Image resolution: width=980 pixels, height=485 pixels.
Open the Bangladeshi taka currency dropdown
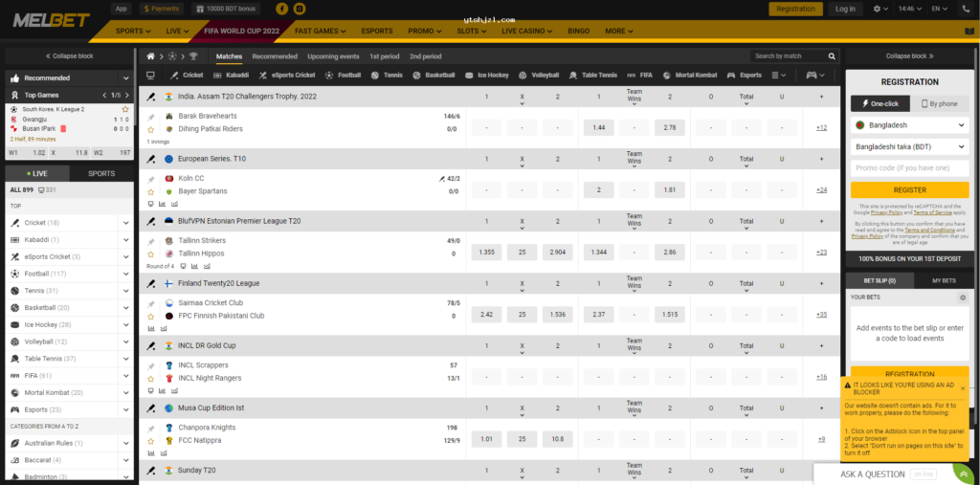(909, 147)
